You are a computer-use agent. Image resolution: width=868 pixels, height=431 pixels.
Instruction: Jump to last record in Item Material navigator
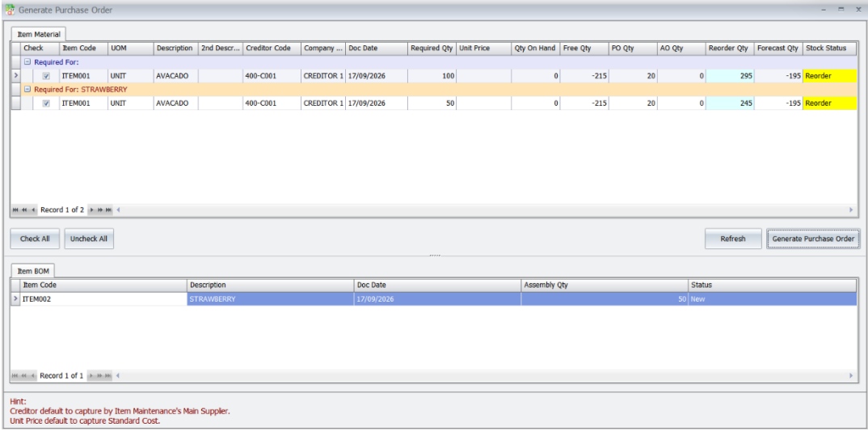(108, 210)
